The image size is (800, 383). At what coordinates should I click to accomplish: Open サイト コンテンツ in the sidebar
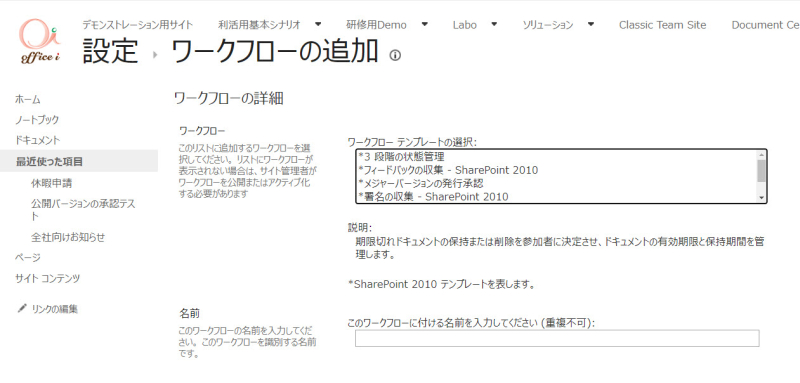coord(47,278)
